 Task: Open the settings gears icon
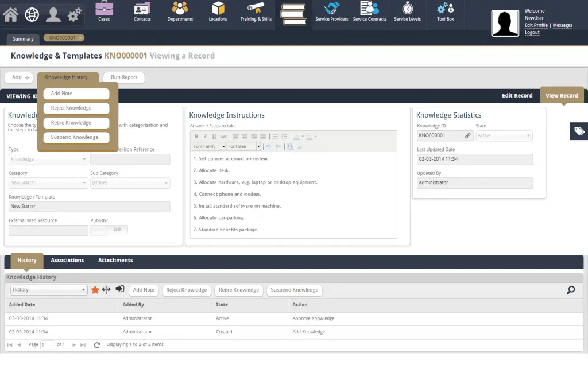coord(74,14)
